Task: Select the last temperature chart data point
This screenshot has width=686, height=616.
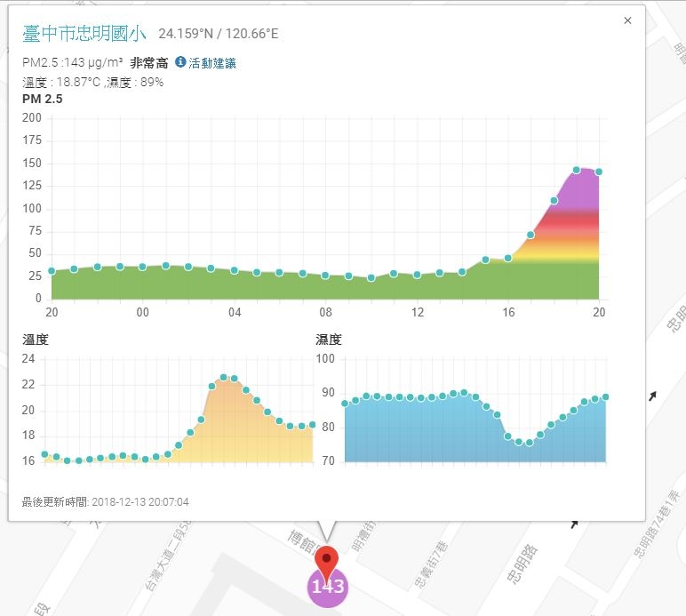Action: [x=313, y=425]
